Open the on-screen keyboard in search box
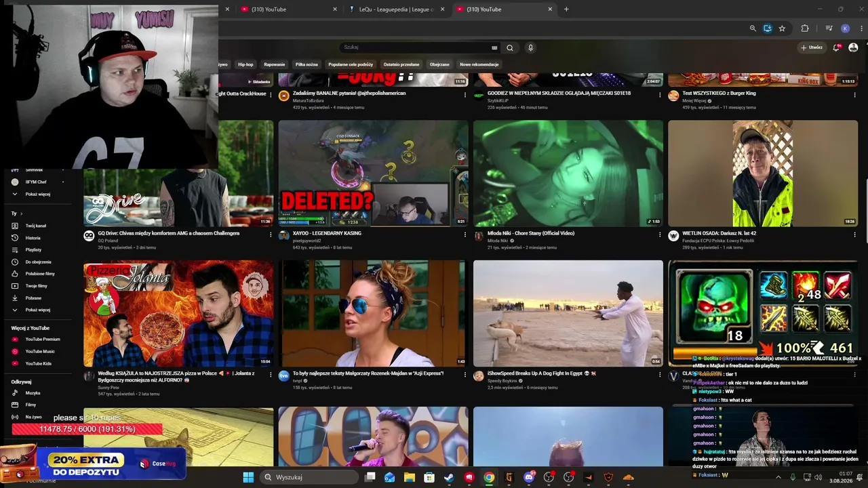The image size is (868, 488). 494,47
